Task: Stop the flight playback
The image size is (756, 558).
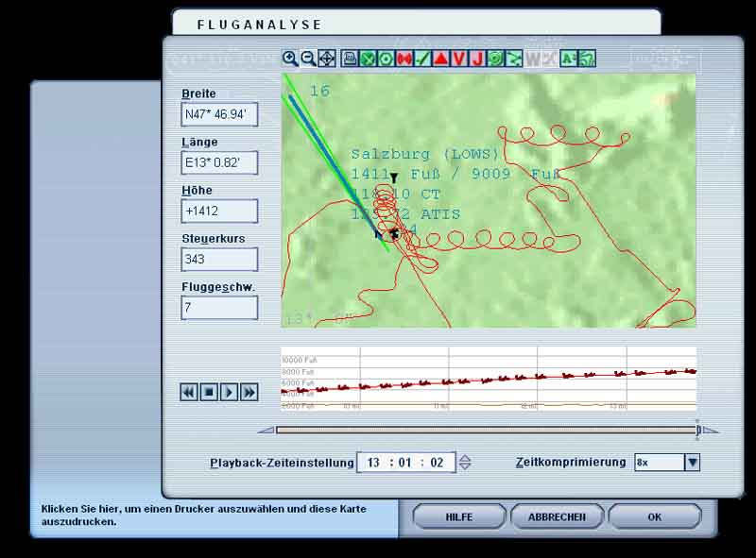Action: coord(209,392)
